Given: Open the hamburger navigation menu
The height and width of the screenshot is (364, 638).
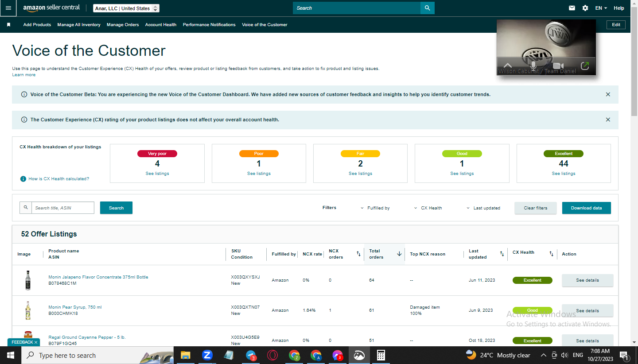Looking at the screenshot, I should point(8,8).
